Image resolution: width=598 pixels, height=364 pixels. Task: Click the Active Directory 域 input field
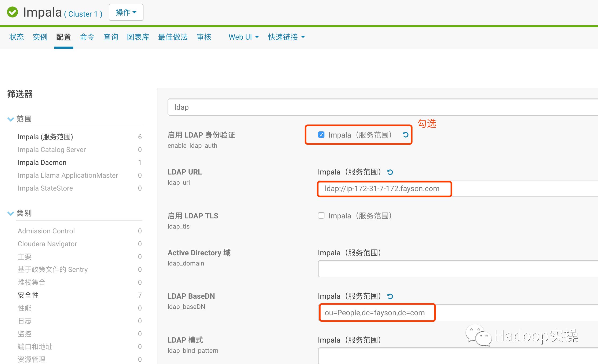pyautogui.click(x=458, y=269)
